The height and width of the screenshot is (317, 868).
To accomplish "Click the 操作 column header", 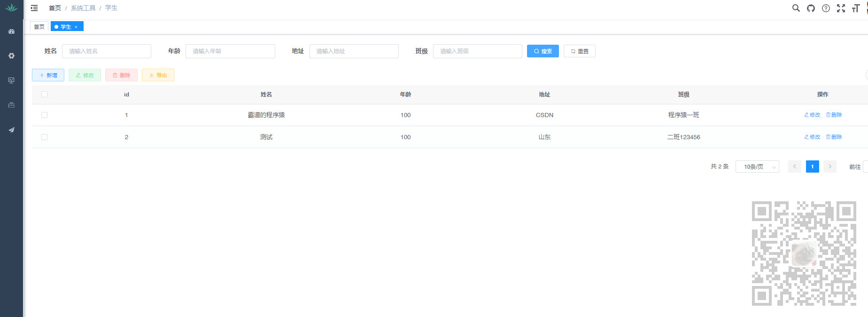I will pos(823,95).
